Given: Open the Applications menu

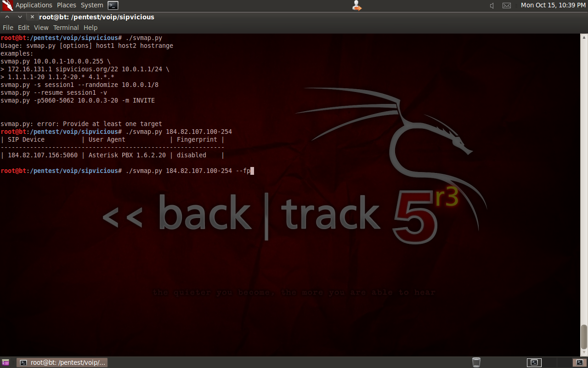Looking at the screenshot, I should [x=34, y=5].
